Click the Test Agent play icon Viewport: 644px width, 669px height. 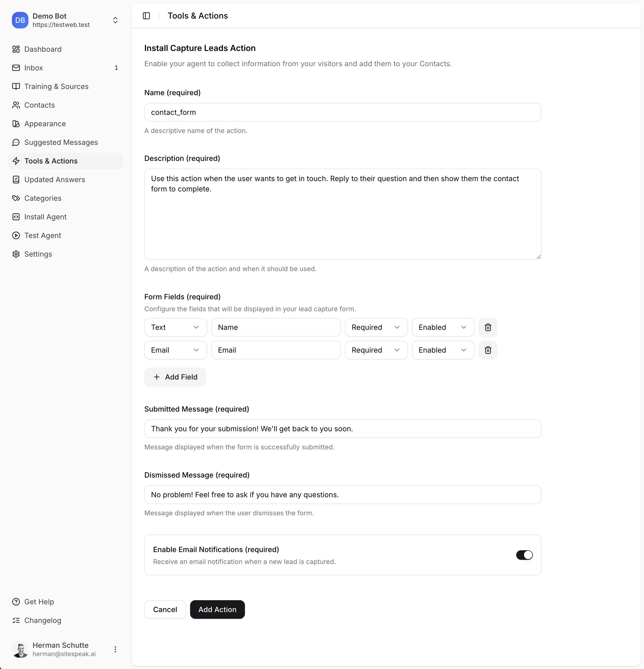point(16,235)
